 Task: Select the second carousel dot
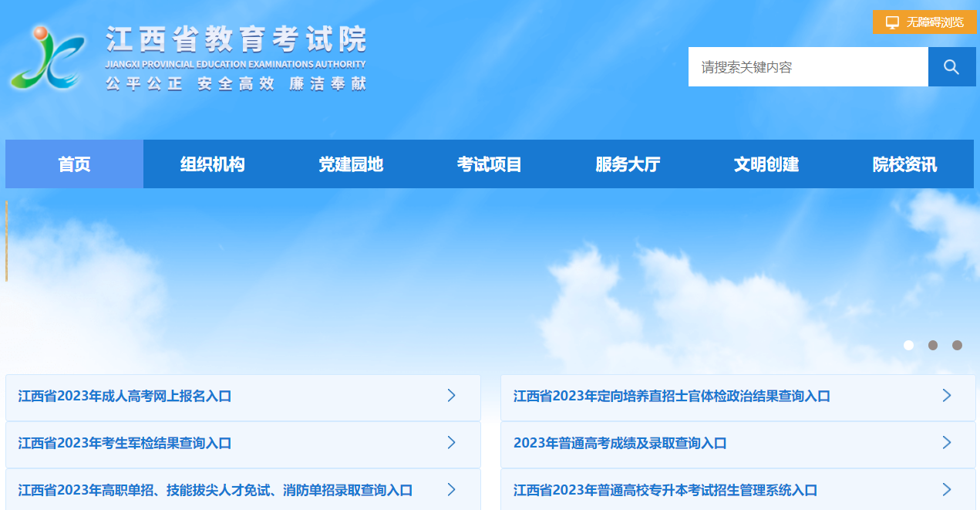tap(933, 345)
